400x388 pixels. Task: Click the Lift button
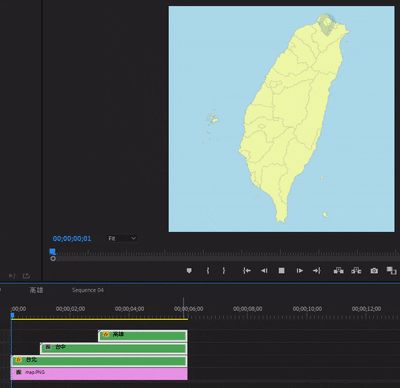click(339, 270)
